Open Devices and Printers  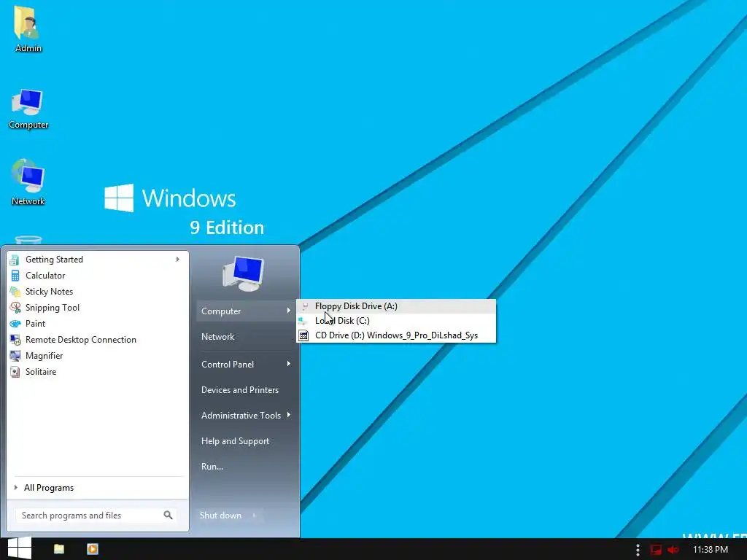tap(239, 390)
